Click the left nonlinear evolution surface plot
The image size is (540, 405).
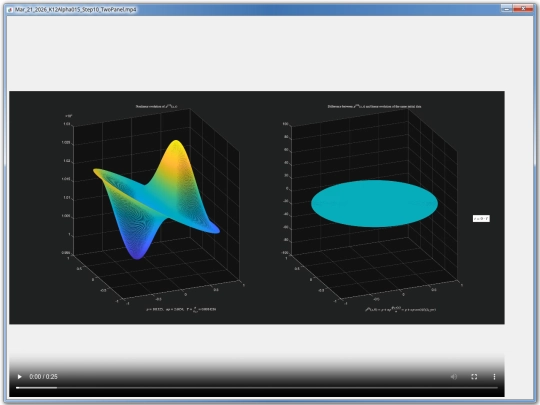156,200
